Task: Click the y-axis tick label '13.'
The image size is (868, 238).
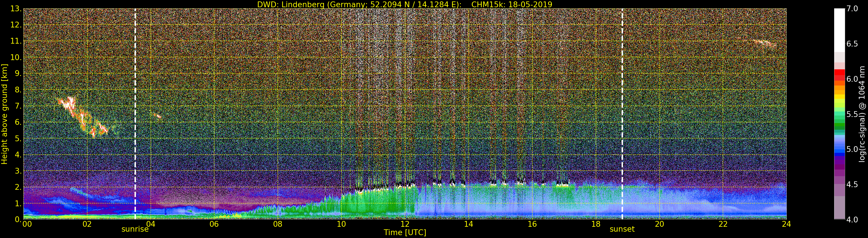Action: coord(16,9)
